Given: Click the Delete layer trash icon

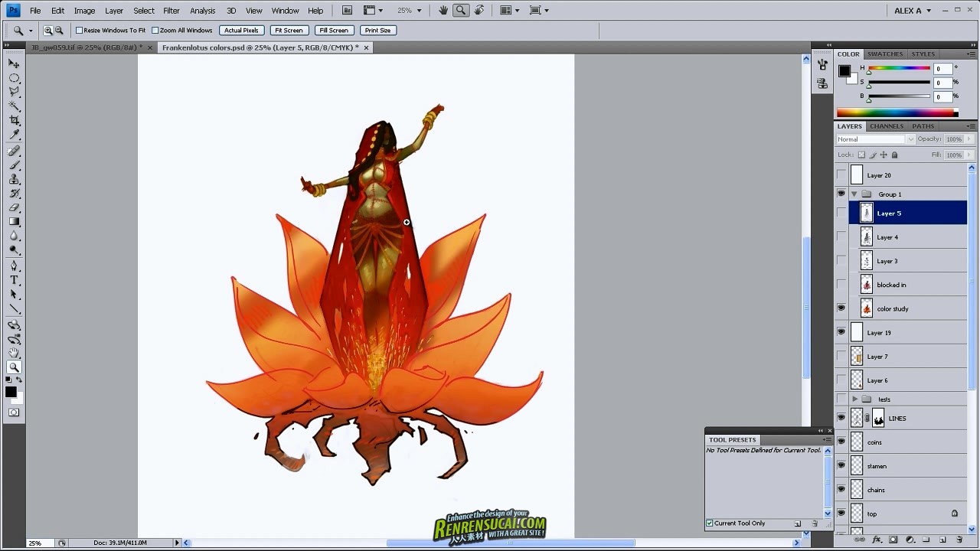Looking at the screenshot, I should click(x=959, y=540).
